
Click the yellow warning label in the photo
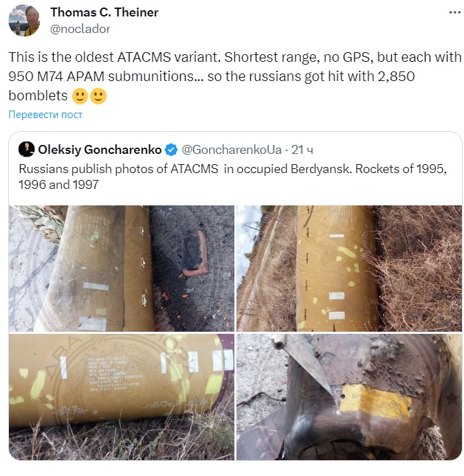pyautogui.click(x=376, y=402)
